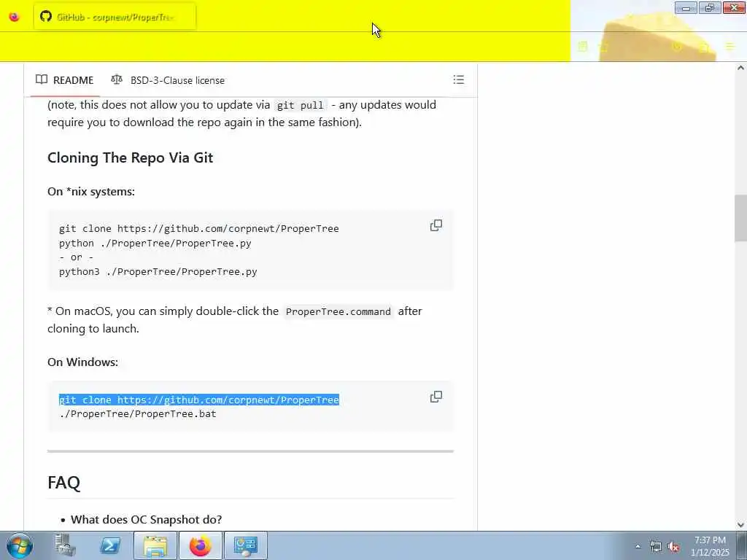Select the GitHub corpnewt/ProperTree browser tab
The height and width of the screenshot is (560, 747).
click(x=115, y=17)
